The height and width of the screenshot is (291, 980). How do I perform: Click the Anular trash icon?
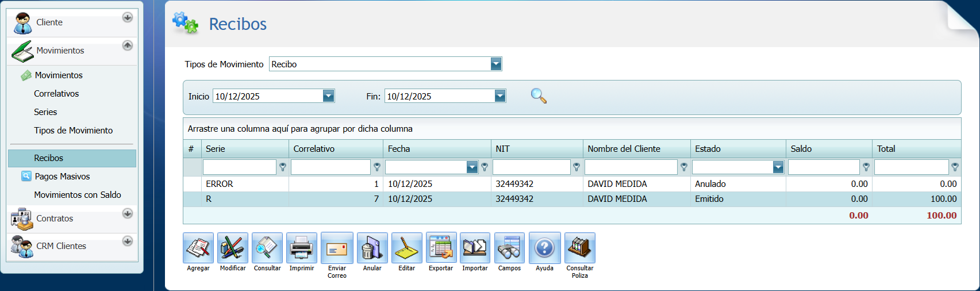pyautogui.click(x=372, y=248)
